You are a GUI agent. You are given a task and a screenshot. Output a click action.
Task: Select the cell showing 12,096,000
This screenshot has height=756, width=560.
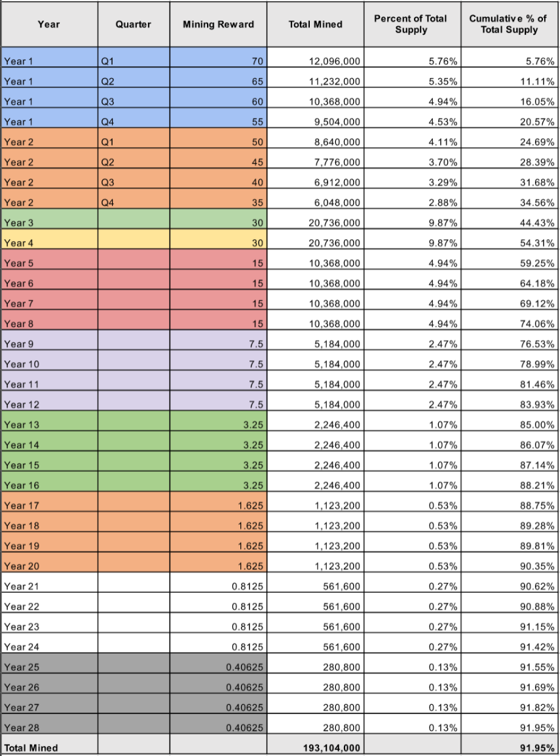(316, 58)
